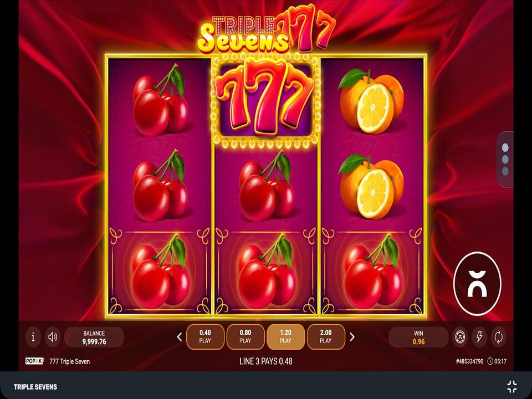The height and width of the screenshot is (399, 532).
Task: Mute the game sound
Action: pos(53,337)
